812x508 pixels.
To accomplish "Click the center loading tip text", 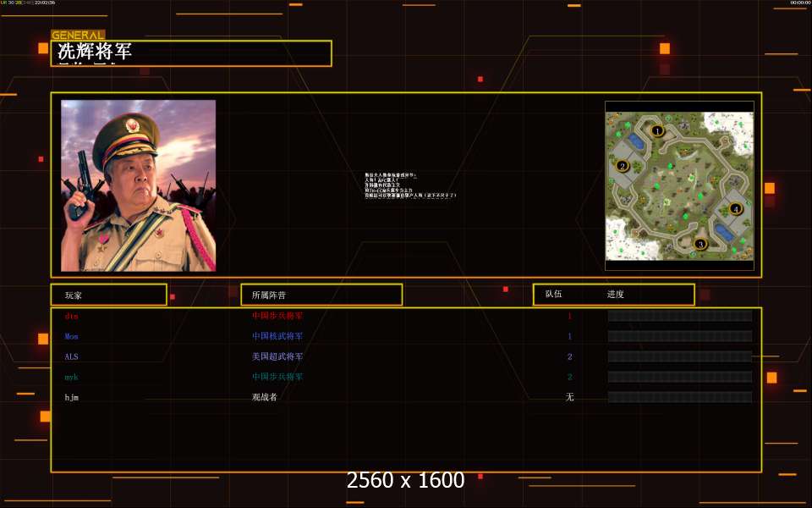I will click(410, 185).
